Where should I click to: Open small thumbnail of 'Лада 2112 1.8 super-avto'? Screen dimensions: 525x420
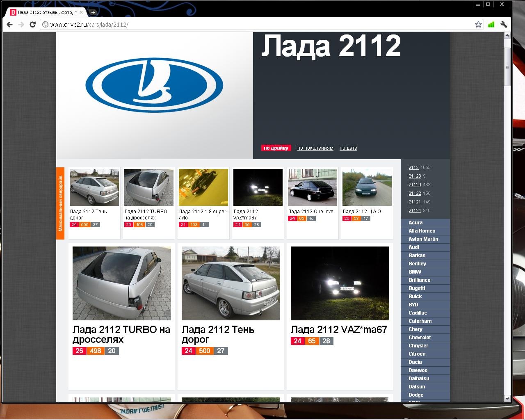click(x=203, y=187)
